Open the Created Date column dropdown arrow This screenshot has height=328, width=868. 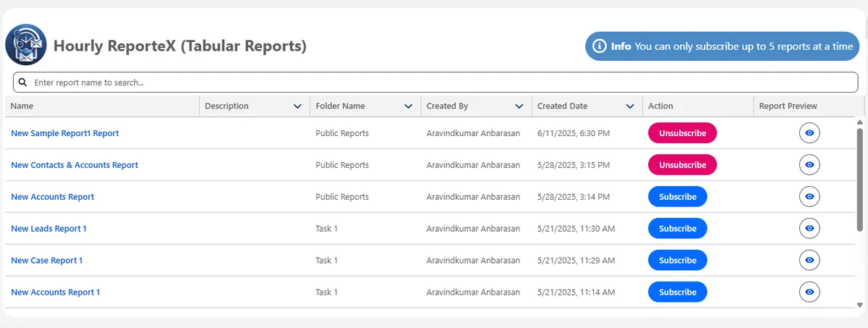pyautogui.click(x=630, y=106)
